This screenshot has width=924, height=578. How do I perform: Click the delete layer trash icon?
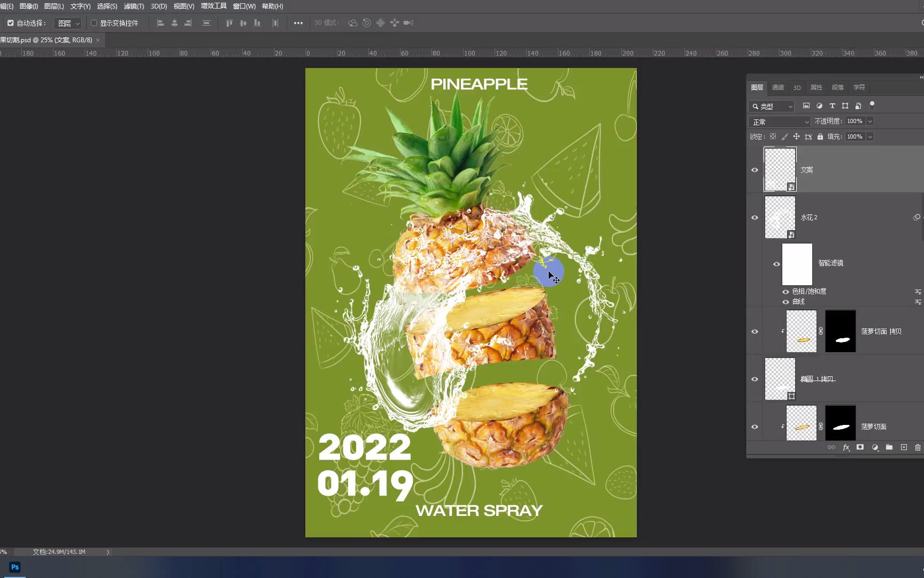(x=918, y=447)
